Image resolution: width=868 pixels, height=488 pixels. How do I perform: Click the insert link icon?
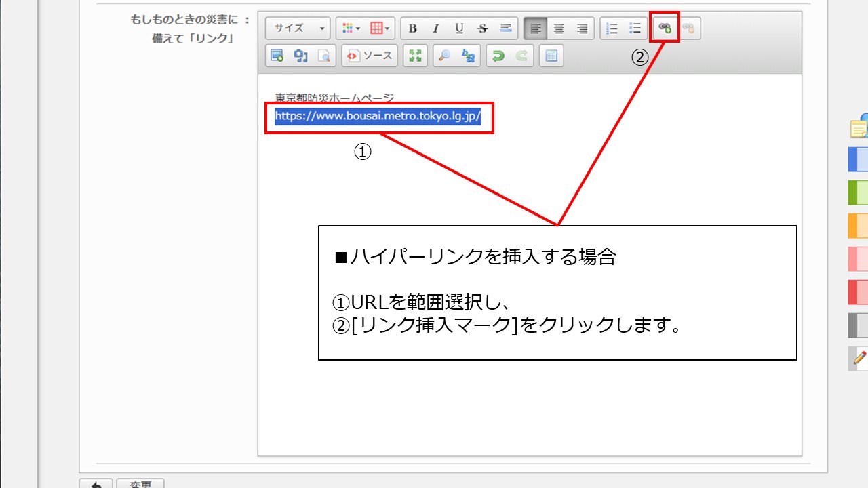coord(665,28)
